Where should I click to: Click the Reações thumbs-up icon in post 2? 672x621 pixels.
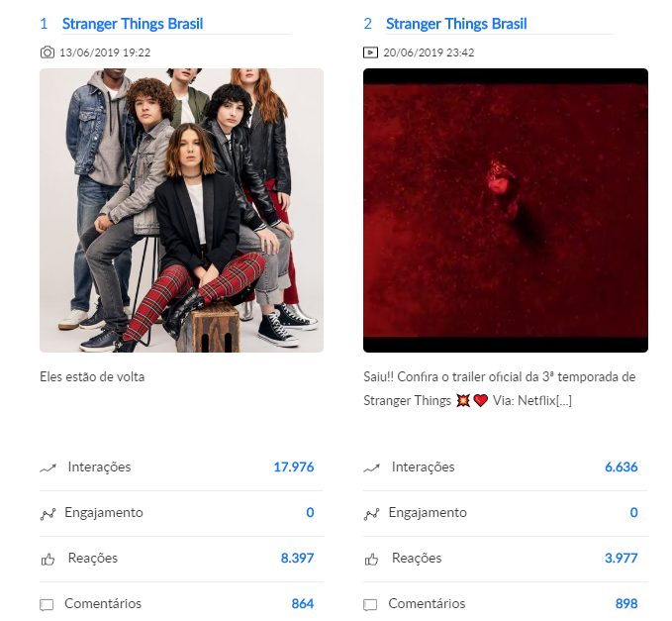pos(371,560)
